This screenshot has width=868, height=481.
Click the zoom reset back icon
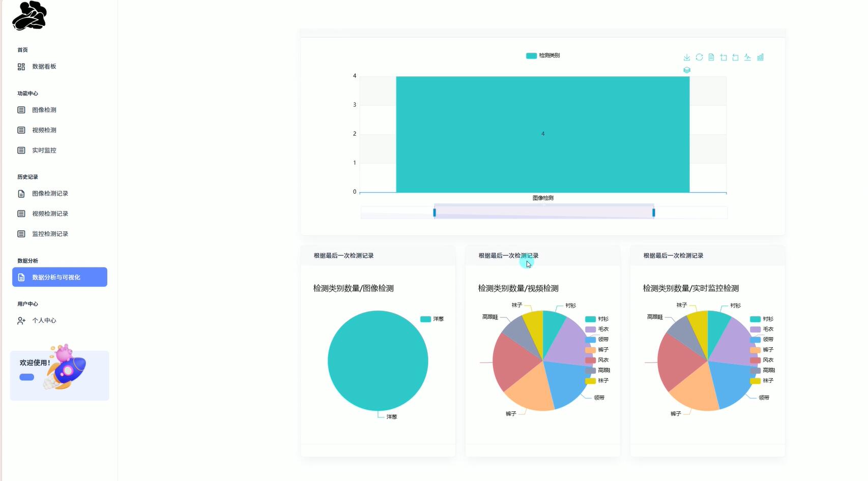pos(735,57)
